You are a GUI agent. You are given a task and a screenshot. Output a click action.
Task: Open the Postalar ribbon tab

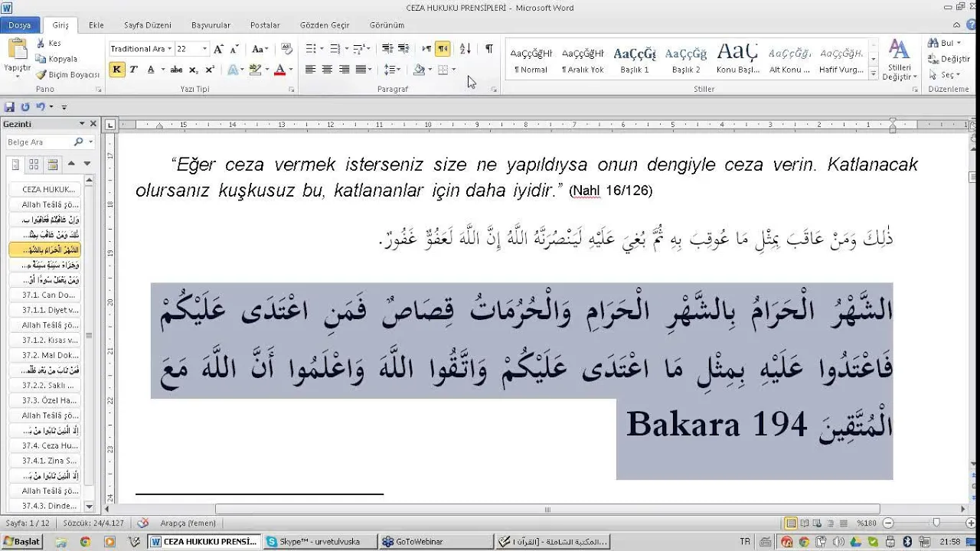pyautogui.click(x=265, y=25)
